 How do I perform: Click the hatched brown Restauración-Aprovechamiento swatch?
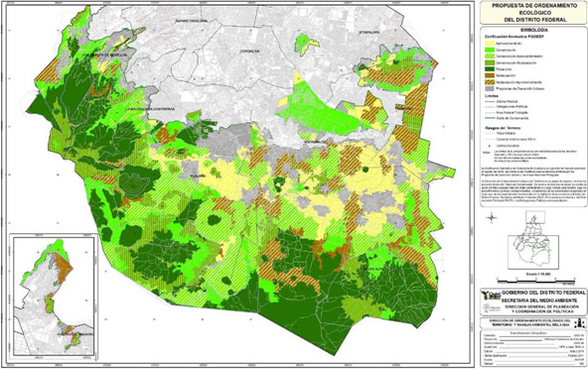489,82
